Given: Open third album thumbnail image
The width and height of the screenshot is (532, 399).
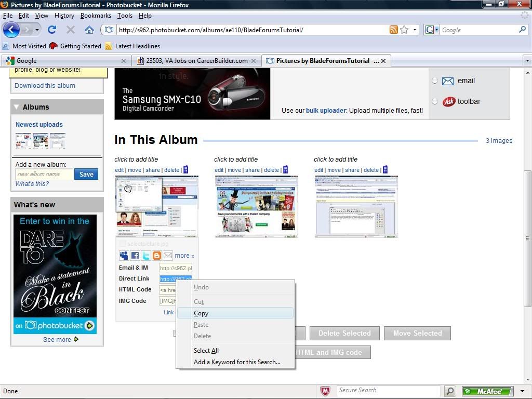Looking at the screenshot, I should [356, 206].
